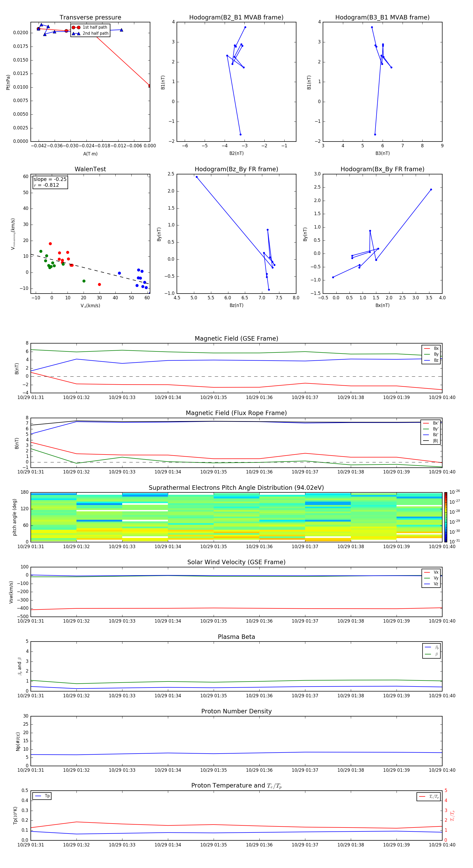
Task: Click the top-left point in Bz_By hodogram
Action: (197, 177)
